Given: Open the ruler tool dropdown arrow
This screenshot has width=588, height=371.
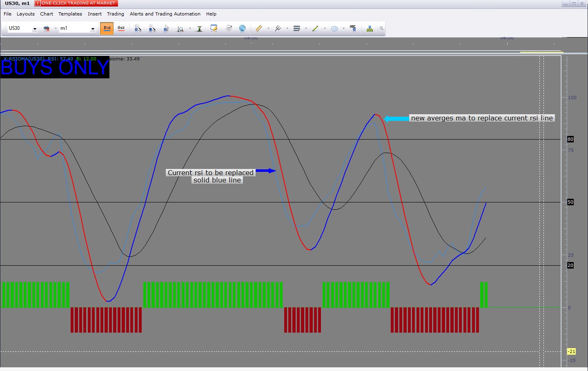Looking at the screenshot, I should (x=268, y=29).
